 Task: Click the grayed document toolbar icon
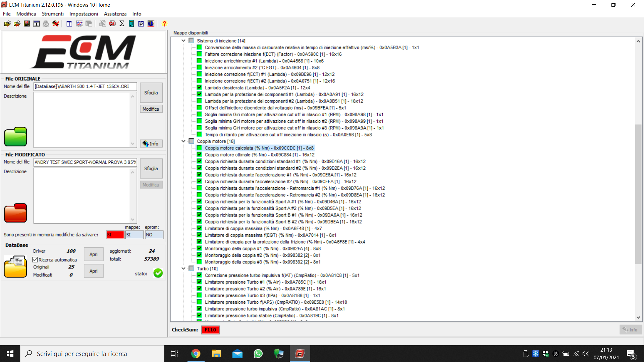coord(103,24)
